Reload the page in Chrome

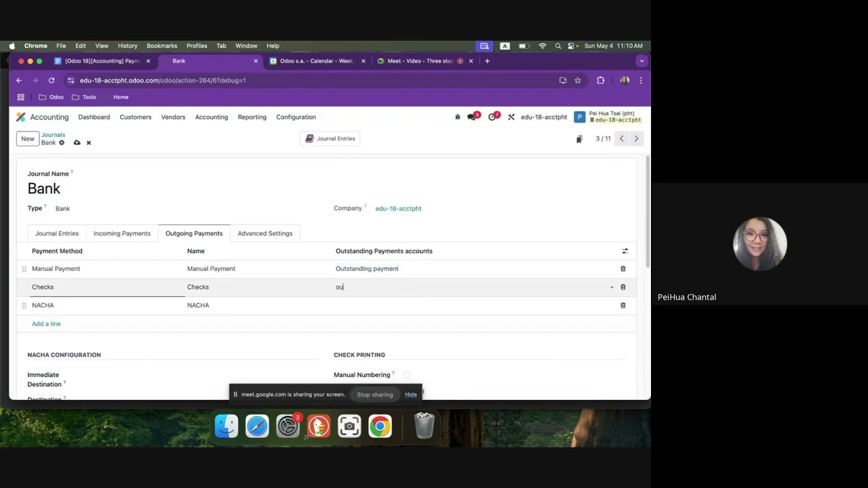point(51,80)
